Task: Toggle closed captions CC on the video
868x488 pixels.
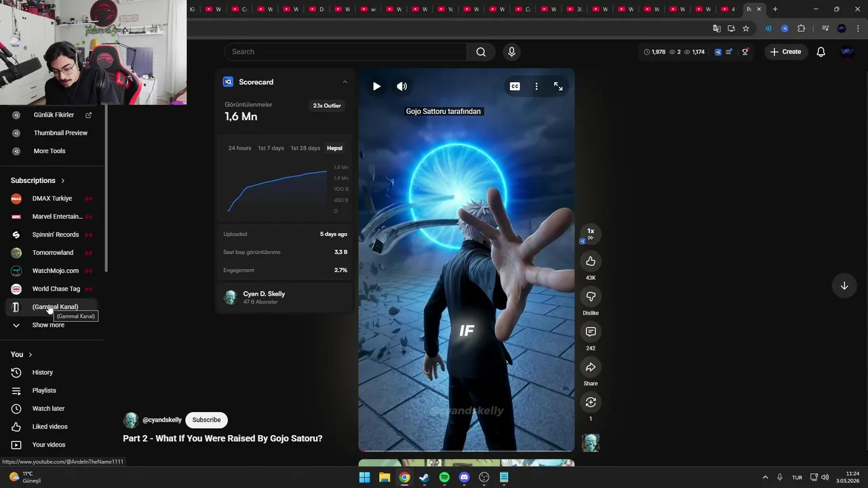Action: coord(515,86)
